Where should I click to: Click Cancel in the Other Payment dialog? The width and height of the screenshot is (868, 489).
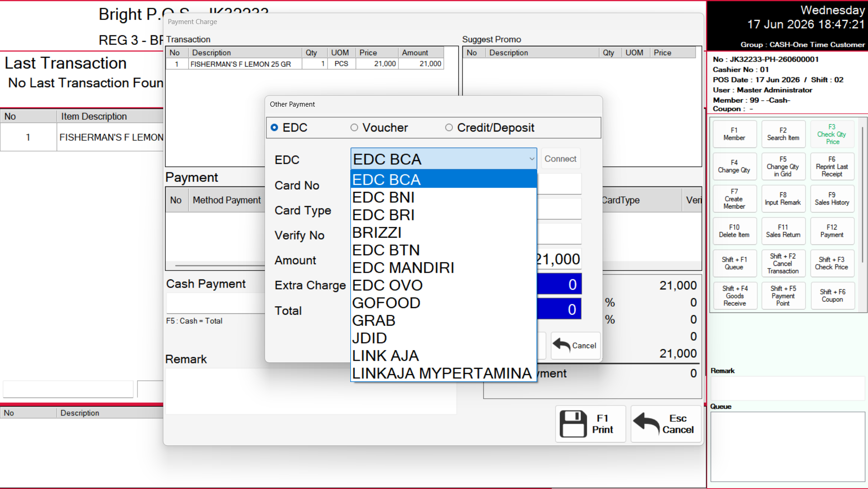[575, 346]
